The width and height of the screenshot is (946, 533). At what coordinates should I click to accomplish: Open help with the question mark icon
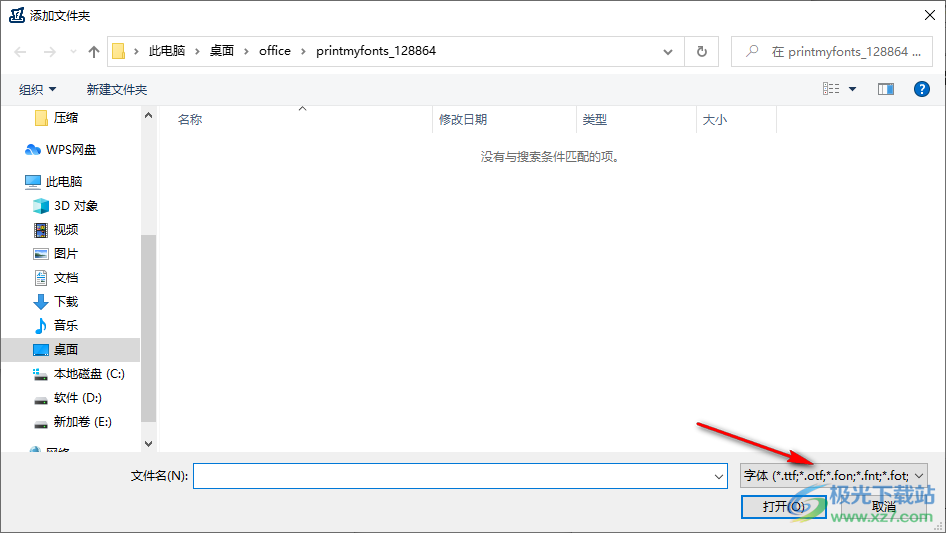pos(921,89)
